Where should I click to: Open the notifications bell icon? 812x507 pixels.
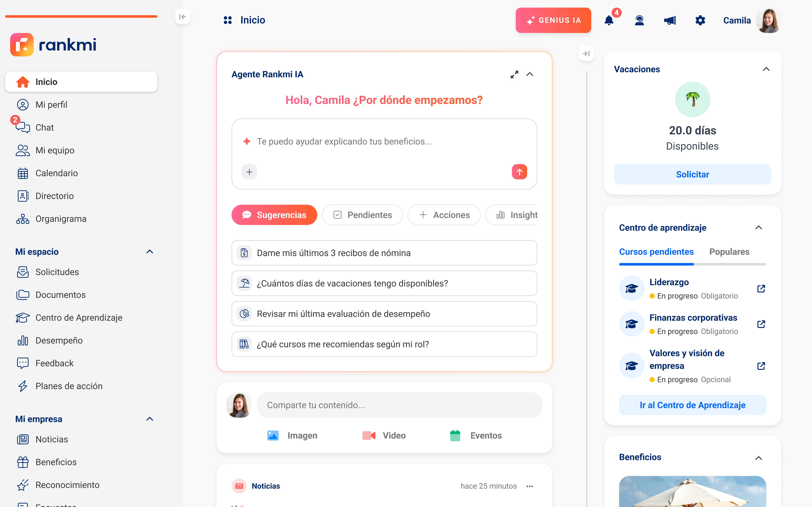[x=609, y=20]
